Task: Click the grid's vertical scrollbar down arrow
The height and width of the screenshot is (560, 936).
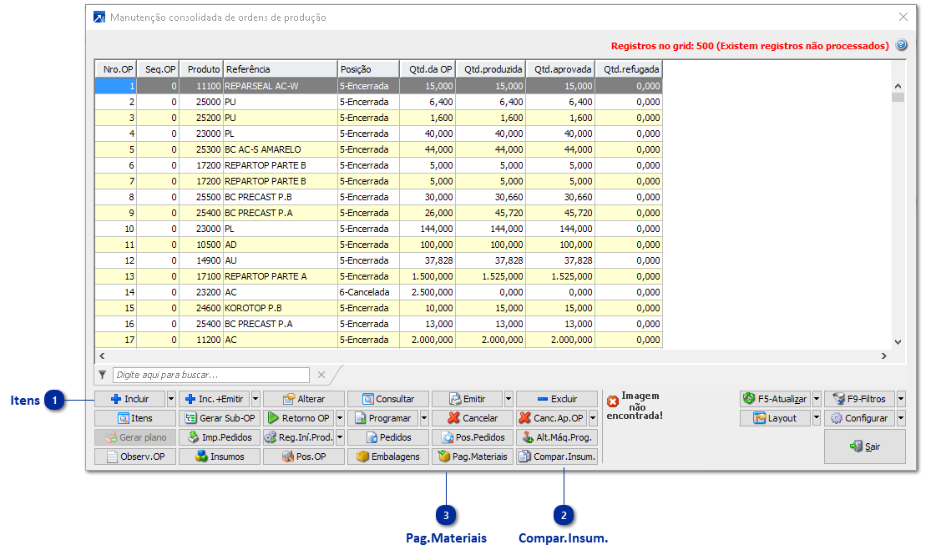Action: pos(898,341)
